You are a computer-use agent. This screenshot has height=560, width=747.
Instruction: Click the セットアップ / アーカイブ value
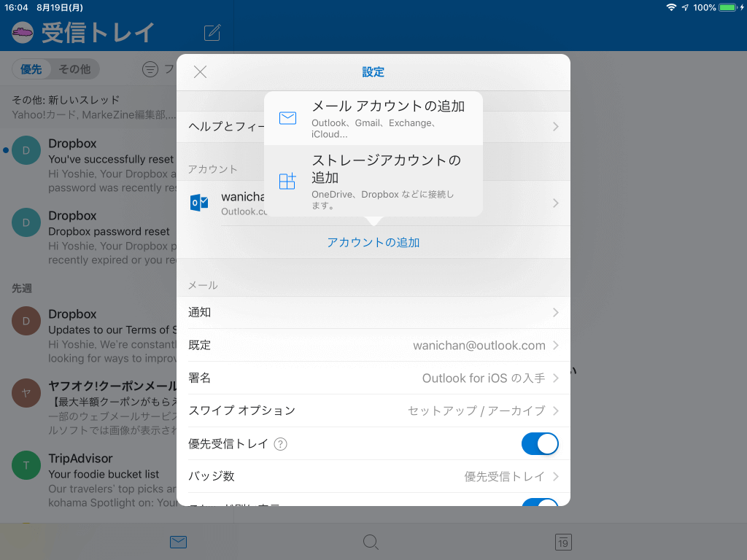tap(476, 411)
